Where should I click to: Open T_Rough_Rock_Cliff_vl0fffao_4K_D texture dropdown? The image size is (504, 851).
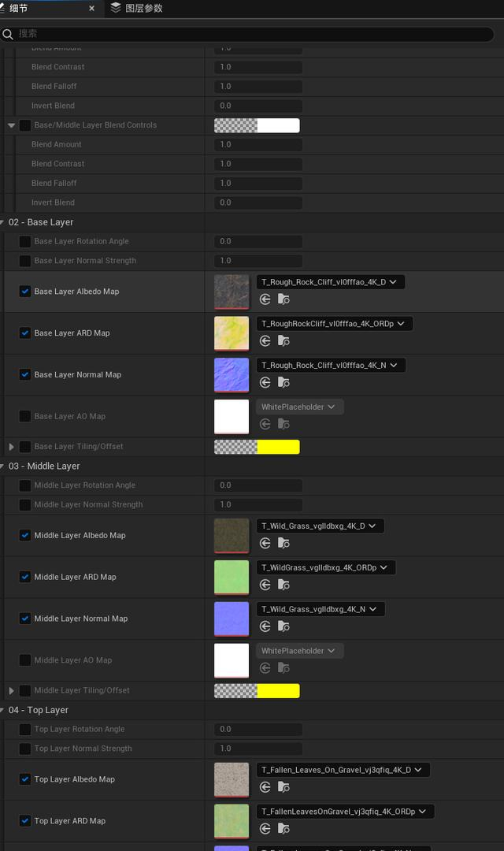point(331,282)
